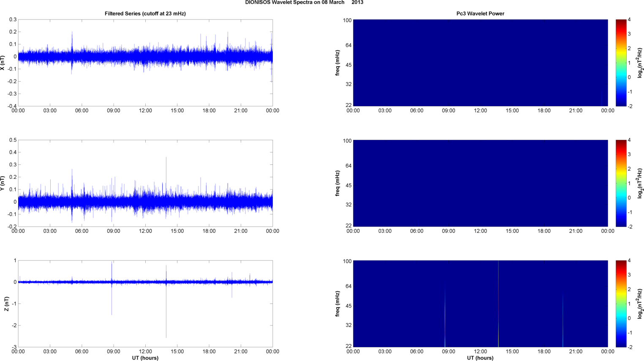Click the "18:00" tick under the Z wavelet panel
The height and width of the screenshot is (361, 644).
click(544, 352)
